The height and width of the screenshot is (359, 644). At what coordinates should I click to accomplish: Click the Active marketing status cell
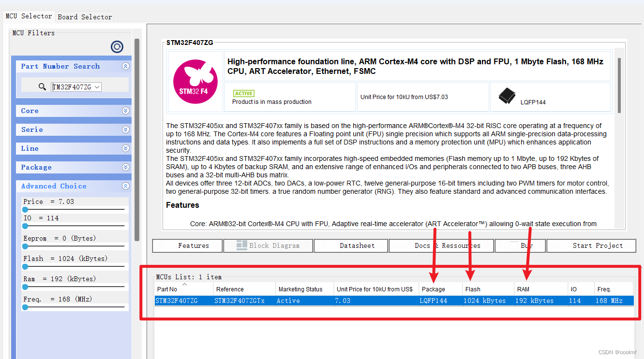point(304,301)
